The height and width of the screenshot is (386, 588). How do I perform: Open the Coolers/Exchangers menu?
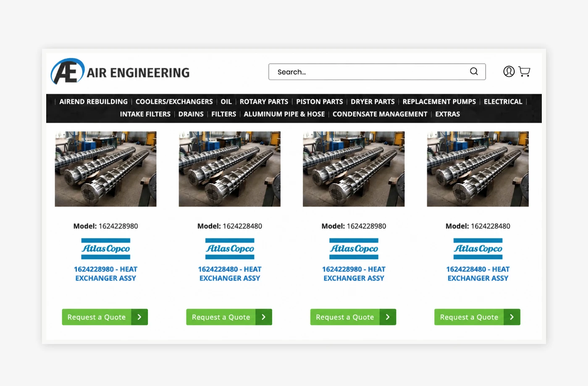(174, 102)
